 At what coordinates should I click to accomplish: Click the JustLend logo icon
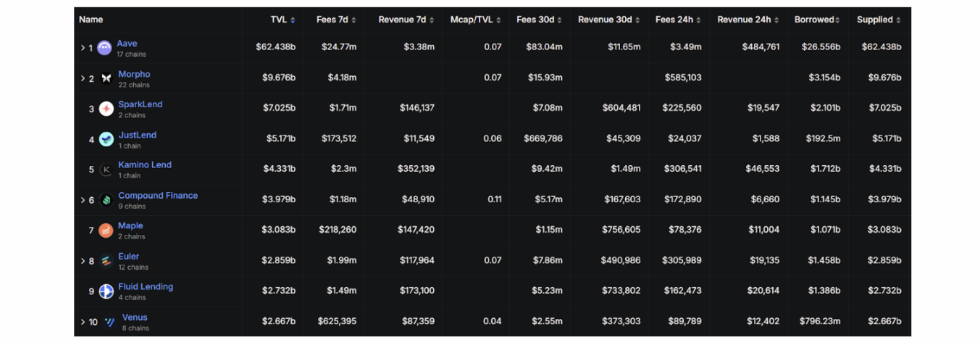[x=106, y=139]
